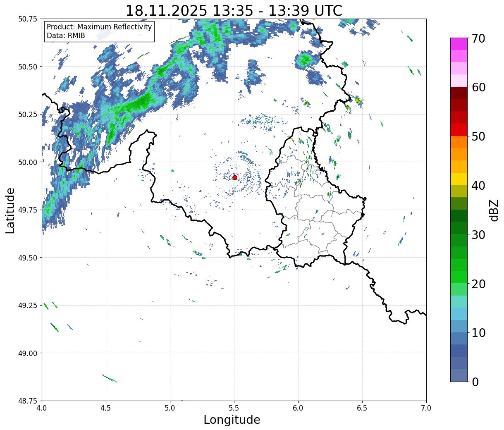This screenshot has height=430, width=504.
Task: Click the colorbar tick label 0
Action: (475, 382)
